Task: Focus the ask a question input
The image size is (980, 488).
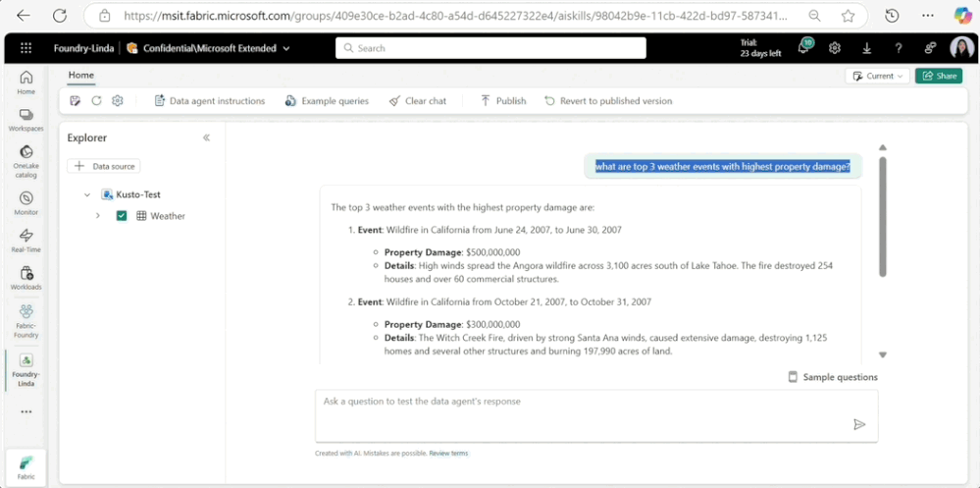Action: coord(596,416)
